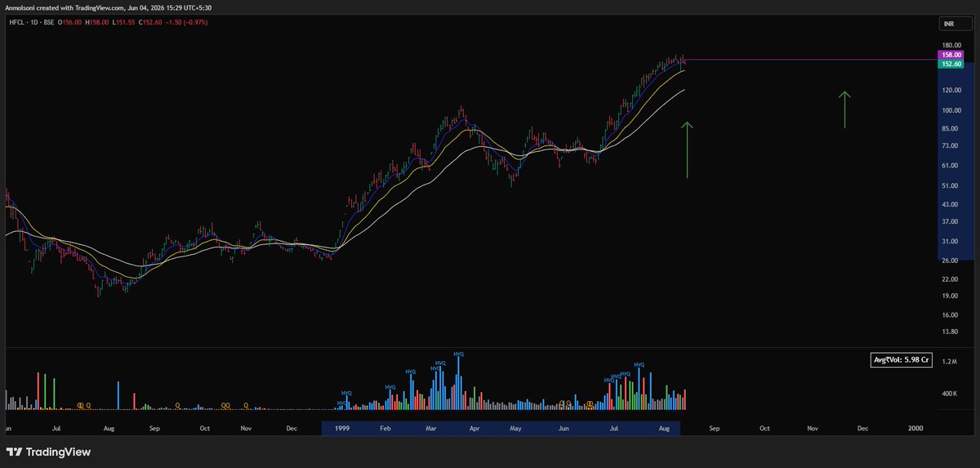This screenshot has width=980, height=468.
Task: Click the Avg₹Vol: 5.98 Cr box
Action: [902, 359]
